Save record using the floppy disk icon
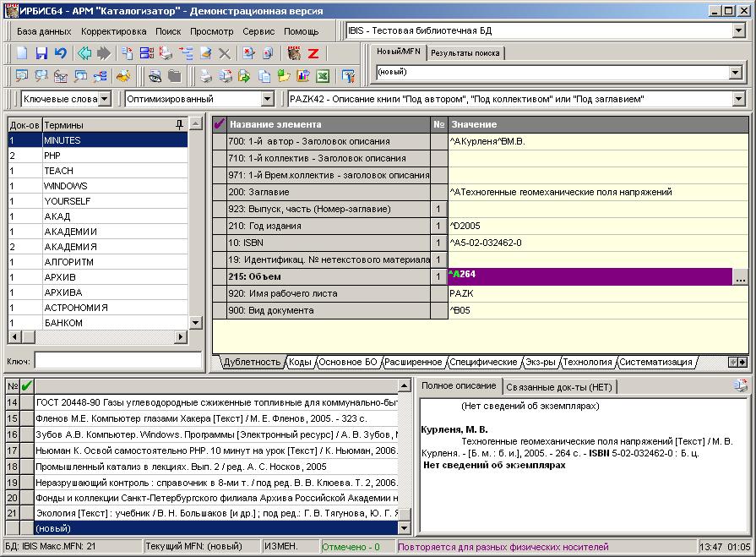Image resolution: width=756 pixels, height=557 pixels. [x=41, y=53]
